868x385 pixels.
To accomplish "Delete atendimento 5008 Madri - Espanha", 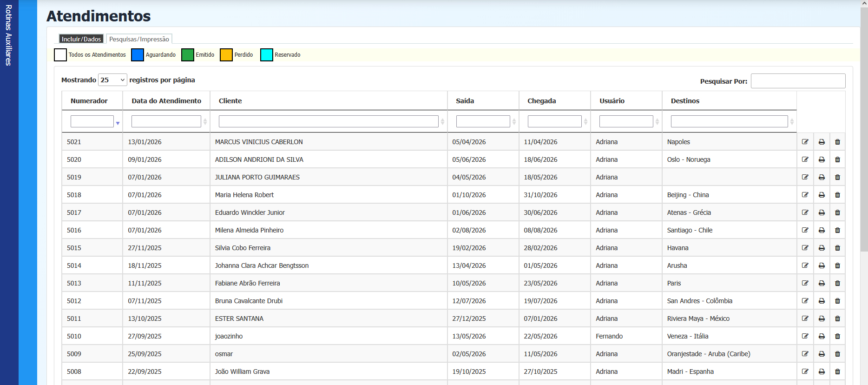I will point(837,372).
